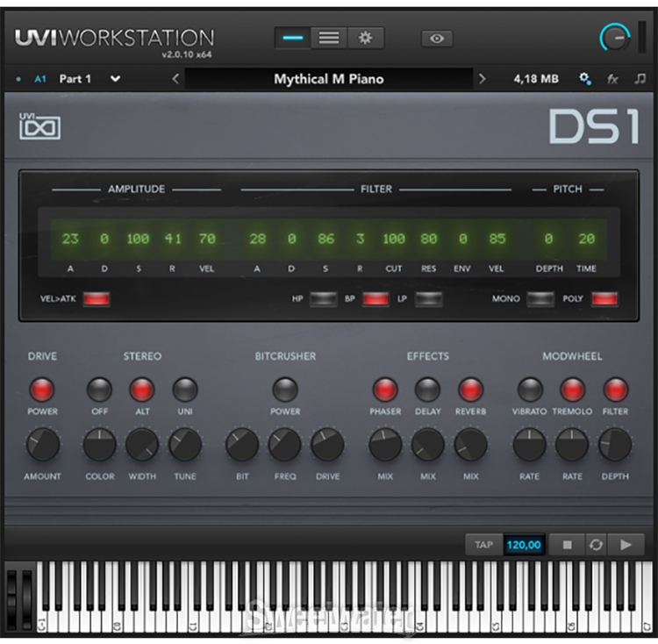The image size is (658, 644).
Task: Stop playback with the stop button
Action: pos(567,545)
